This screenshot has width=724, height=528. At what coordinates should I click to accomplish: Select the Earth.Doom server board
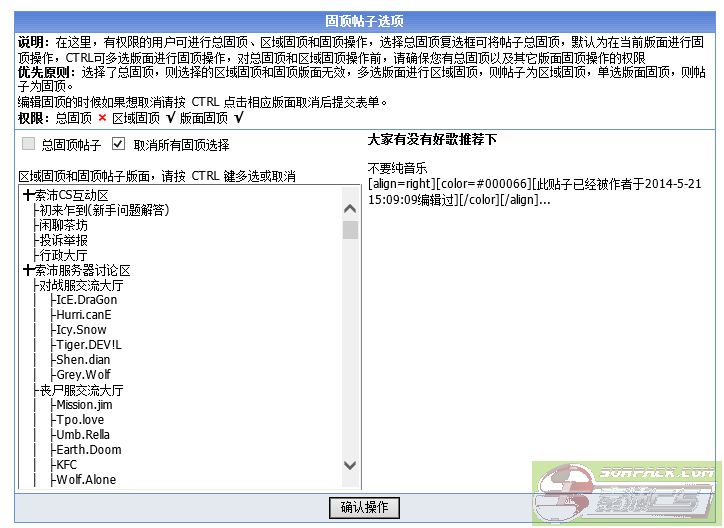tap(88, 450)
